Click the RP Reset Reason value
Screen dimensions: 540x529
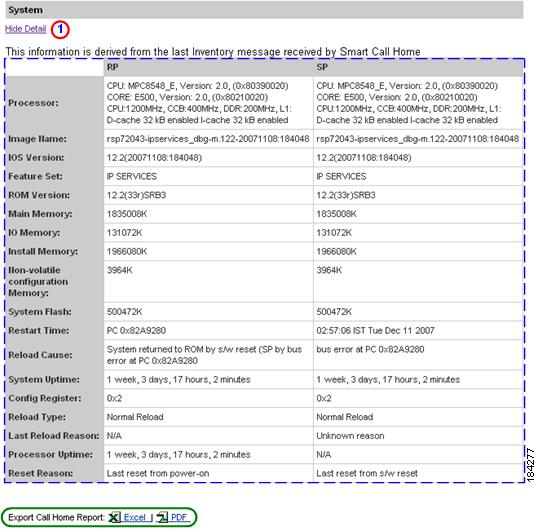(x=158, y=473)
